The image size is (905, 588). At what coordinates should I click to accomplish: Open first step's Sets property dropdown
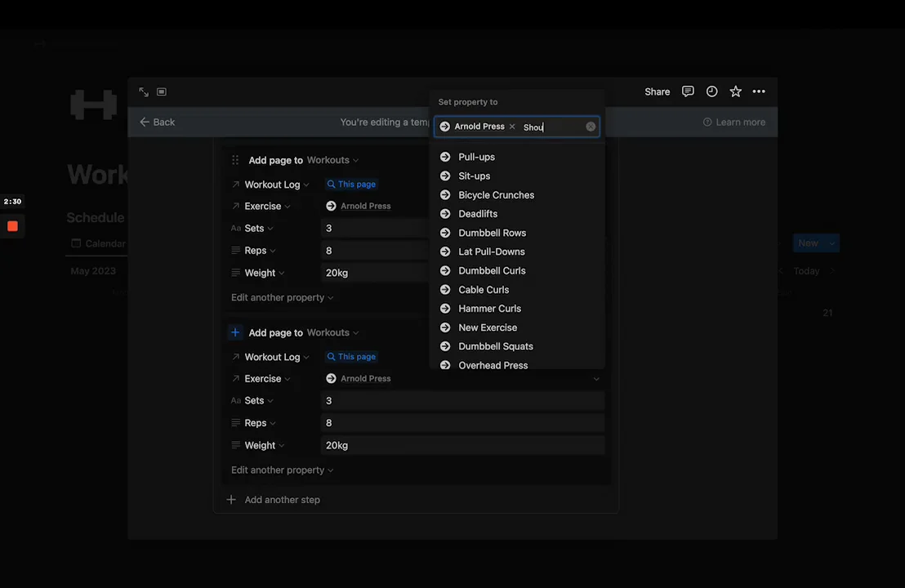(259, 228)
